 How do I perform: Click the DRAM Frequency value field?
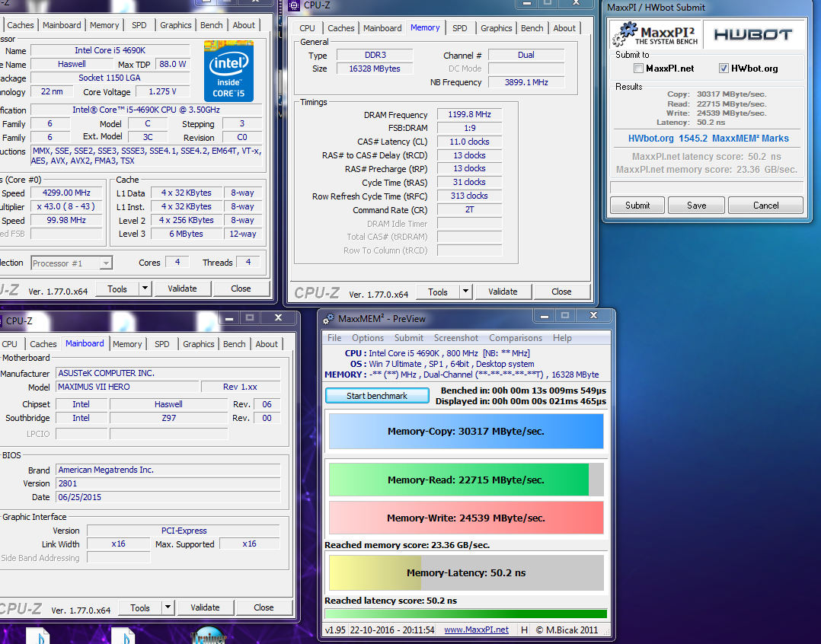pos(469,114)
